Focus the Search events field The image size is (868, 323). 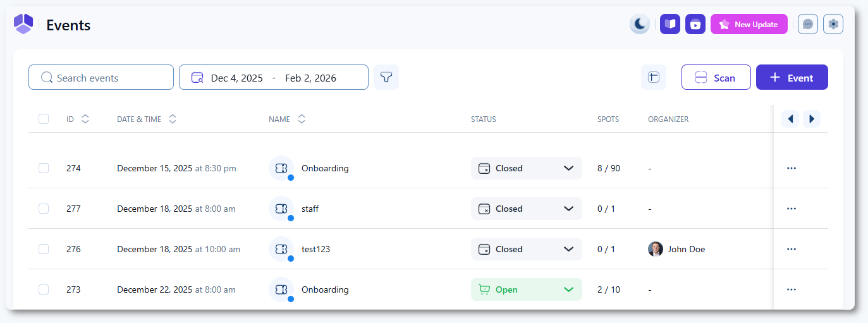point(101,78)
